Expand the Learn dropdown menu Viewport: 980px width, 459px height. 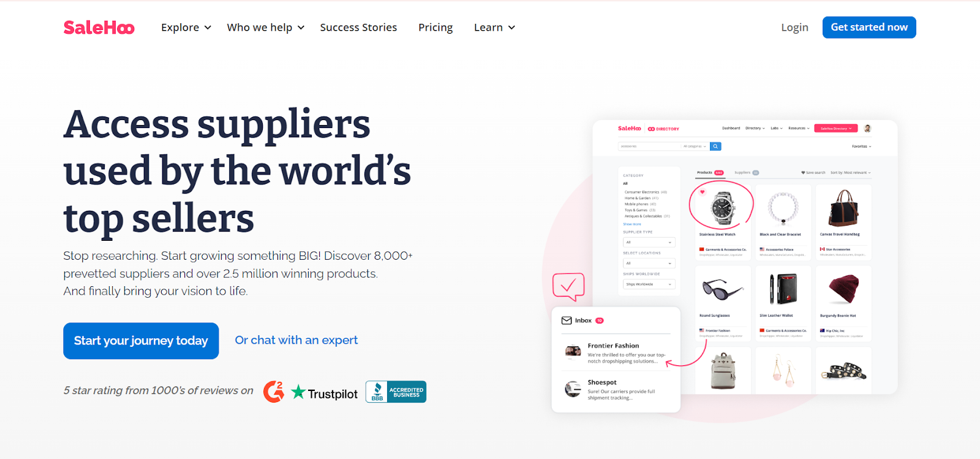tap(495, 28)
